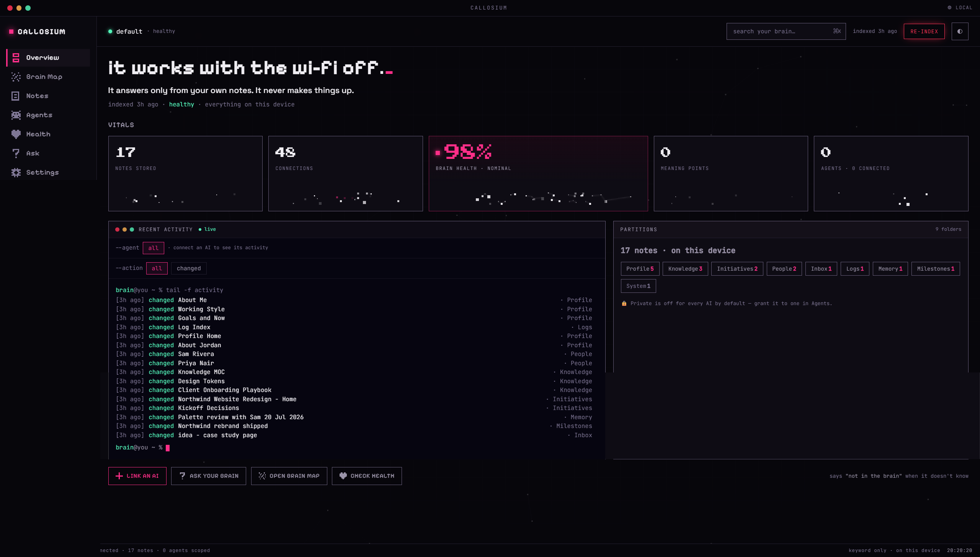Toggle the theme contrast button
980x557 pixels.
[960, 31]
